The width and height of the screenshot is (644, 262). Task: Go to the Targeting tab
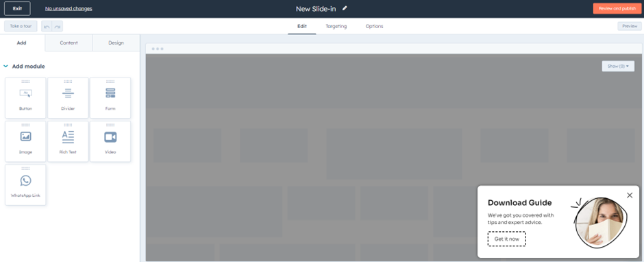pos(336,26)
